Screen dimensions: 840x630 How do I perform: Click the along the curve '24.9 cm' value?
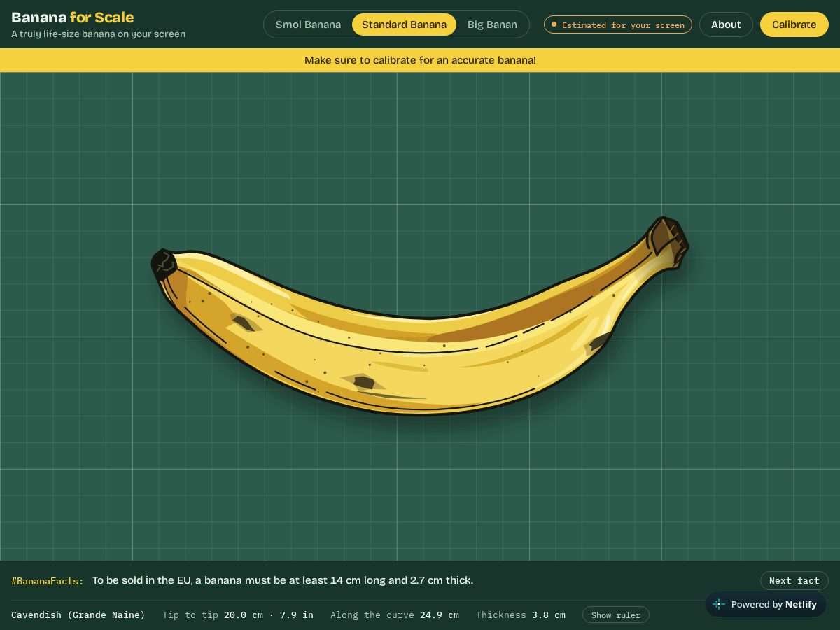[440, 615]
